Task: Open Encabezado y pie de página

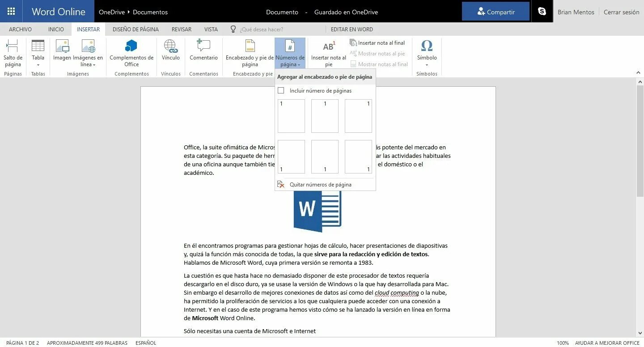Action: point(250,53)
